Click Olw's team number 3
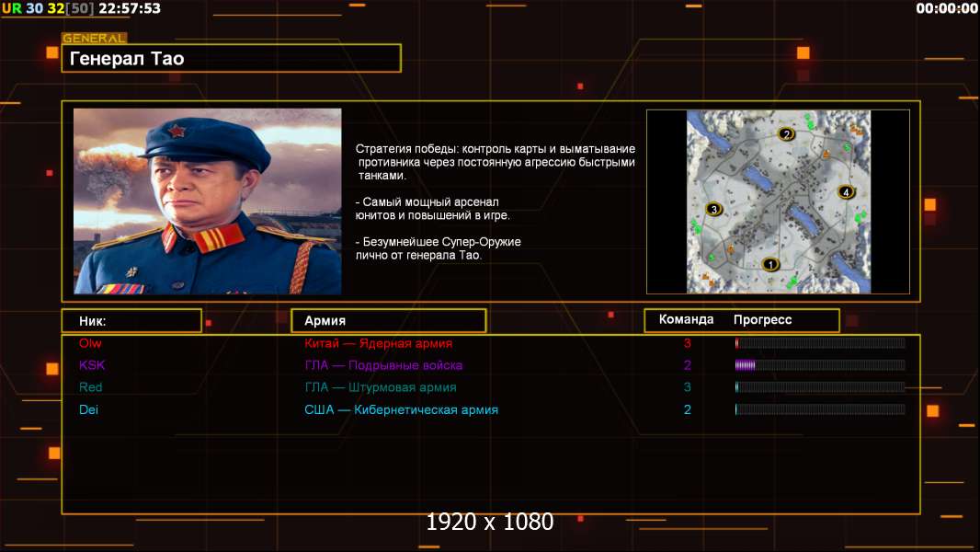The width and height of the screenshot is (980, 552). point(688,343)
